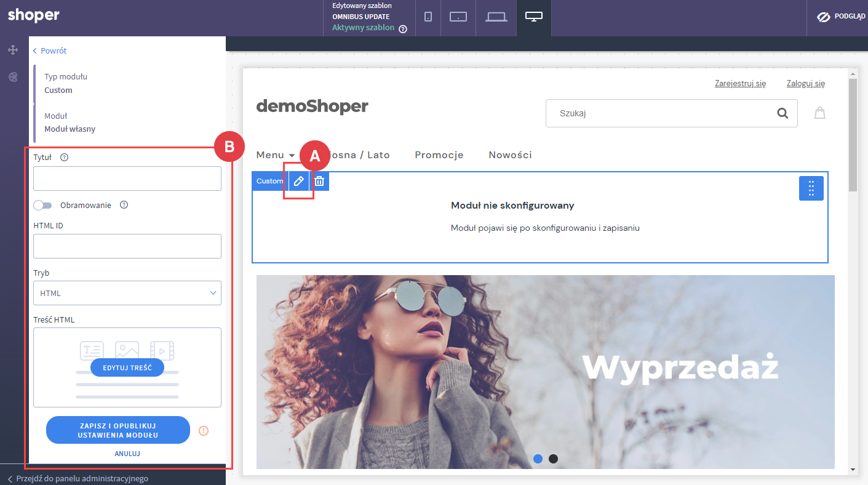868x485 pixels.
Task: Click the move arrows sidebar icon
Action: [x=13, y=50]
